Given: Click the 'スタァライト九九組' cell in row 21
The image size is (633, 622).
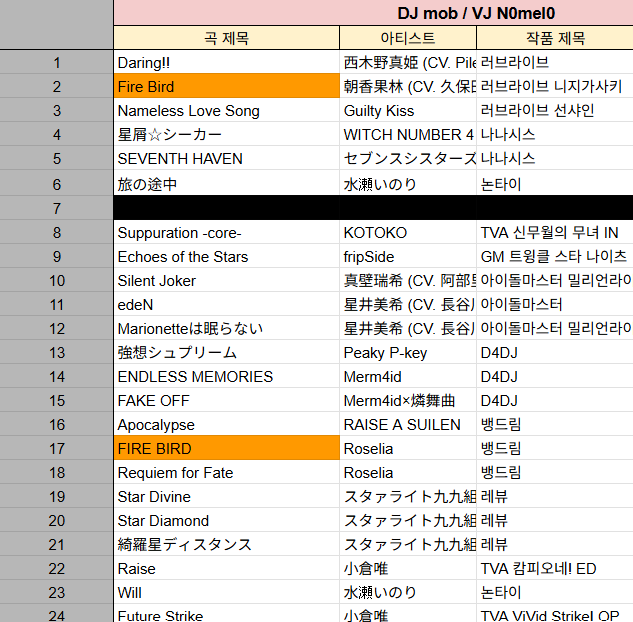Looking at the screenshot, I should pyautogui.click(x=408, y=545).
